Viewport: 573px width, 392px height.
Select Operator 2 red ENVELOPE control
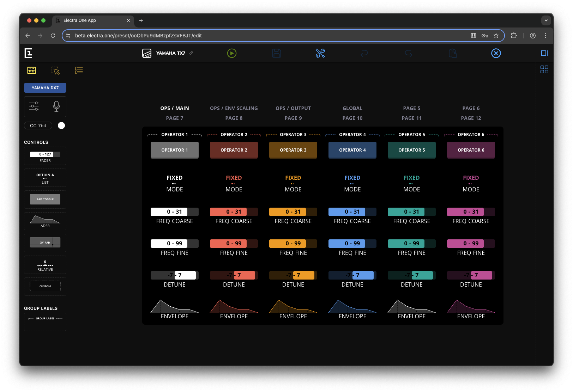click(x=234, y=310)
